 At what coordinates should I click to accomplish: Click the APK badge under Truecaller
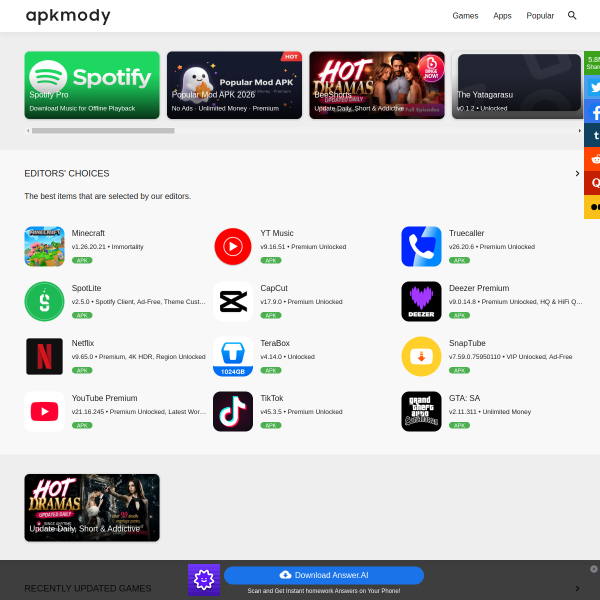(459, 261)
